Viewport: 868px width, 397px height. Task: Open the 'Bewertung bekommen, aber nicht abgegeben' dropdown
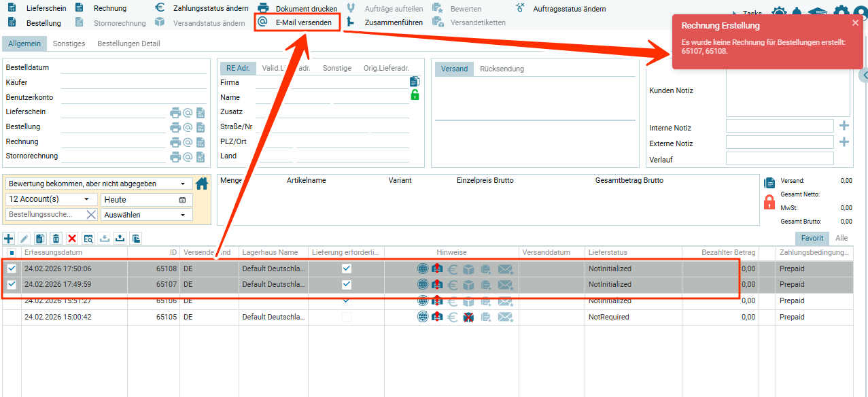[x=98, y=184]
